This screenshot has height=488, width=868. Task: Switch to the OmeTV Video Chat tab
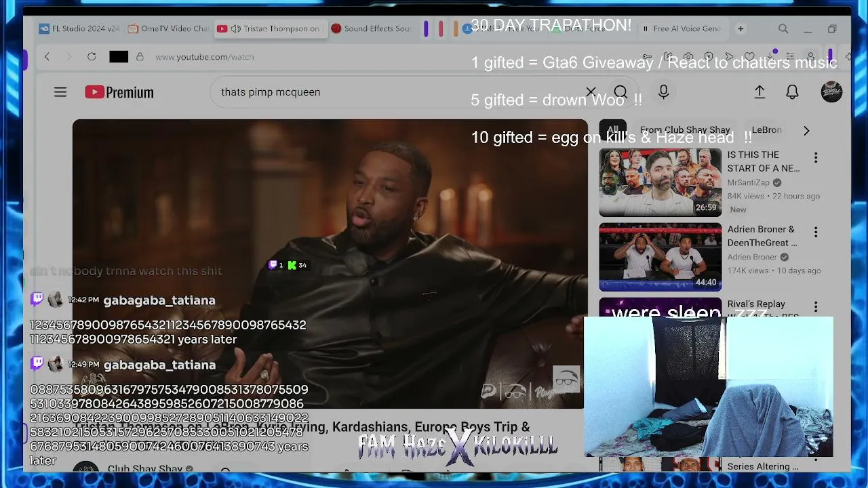pyautogui.click(x=170, y=28)
